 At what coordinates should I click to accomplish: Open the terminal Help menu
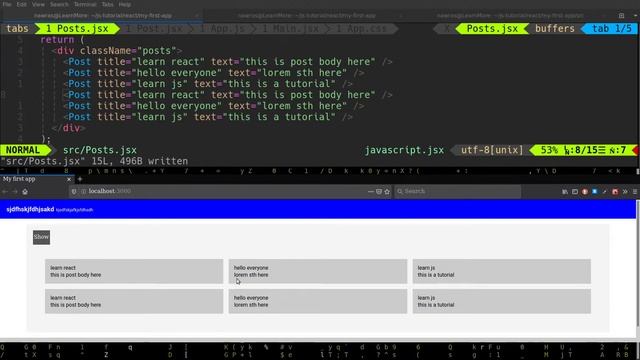(x=124, y=4)
